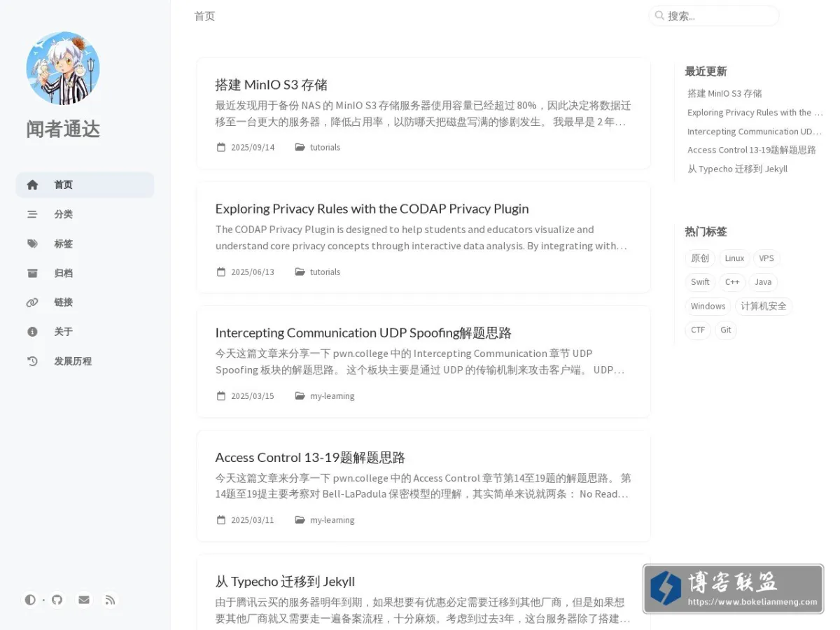The width and height of the screenshot is (840, 630).
Task: Select the CTF tag
Action: (x=698, y=330)
